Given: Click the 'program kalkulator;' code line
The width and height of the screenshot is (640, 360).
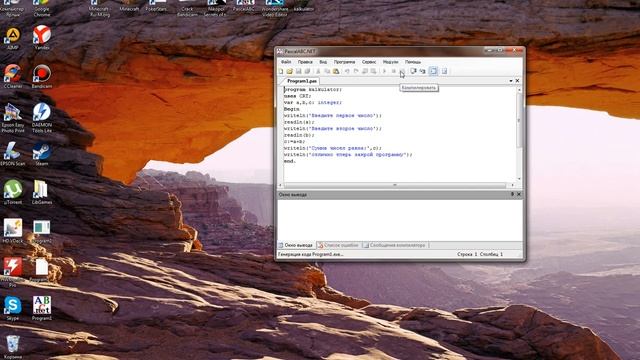Looking at the screenshot, I should tap(313, 89).
